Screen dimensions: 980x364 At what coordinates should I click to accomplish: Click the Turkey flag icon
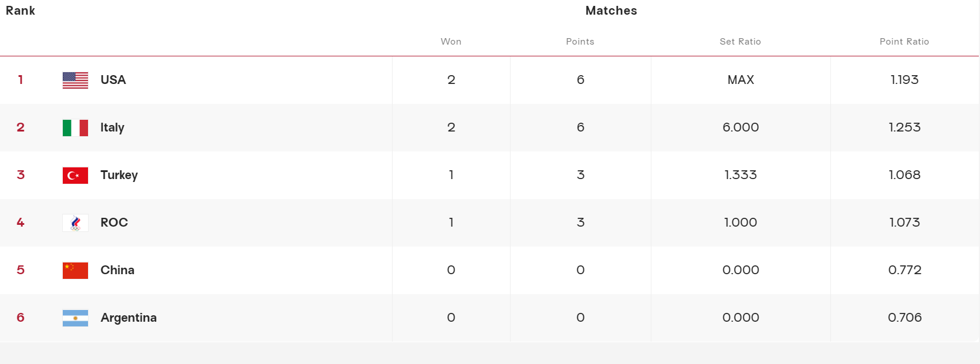[x=75, y=176]
